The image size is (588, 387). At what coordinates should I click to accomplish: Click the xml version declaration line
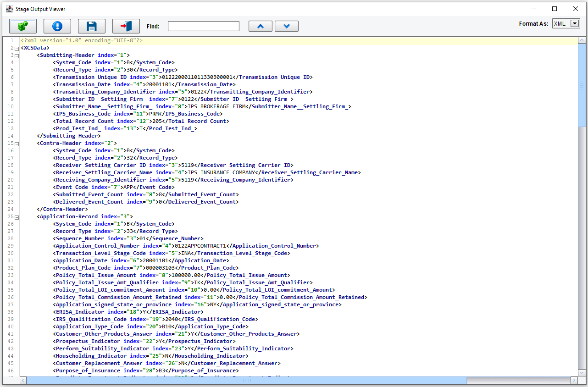[82, 40]
